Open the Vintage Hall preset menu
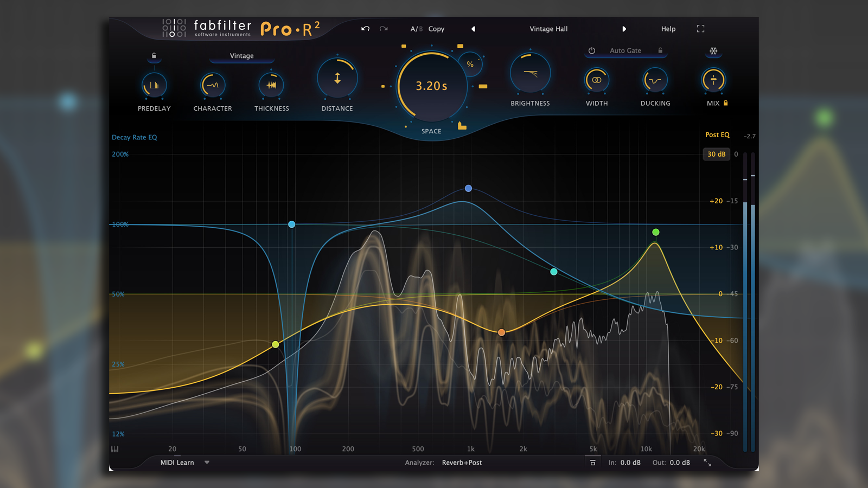Screen dimensions: 868x488 pyautogui.click(x=548, y=29)
